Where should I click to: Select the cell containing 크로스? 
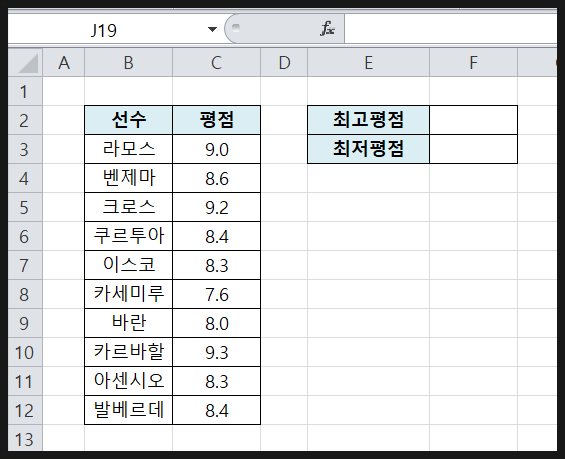point(129,207)
